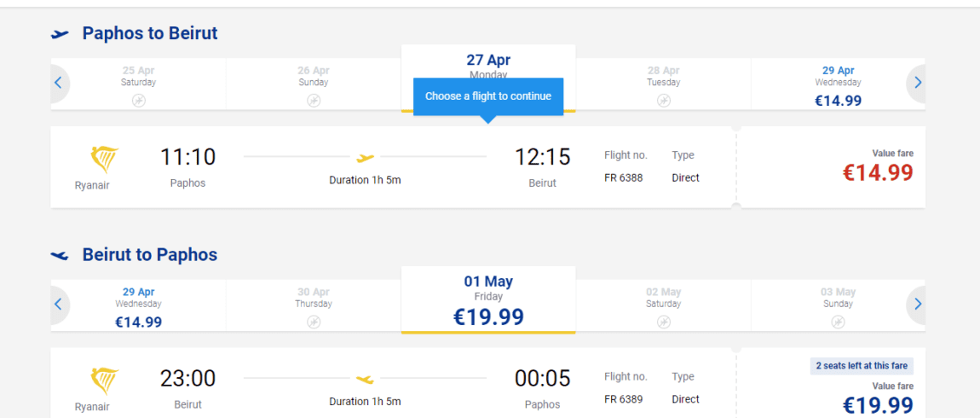
Task: Select 29 Apr Wednesday outbound date tab
Action: (x=839, y=84)
